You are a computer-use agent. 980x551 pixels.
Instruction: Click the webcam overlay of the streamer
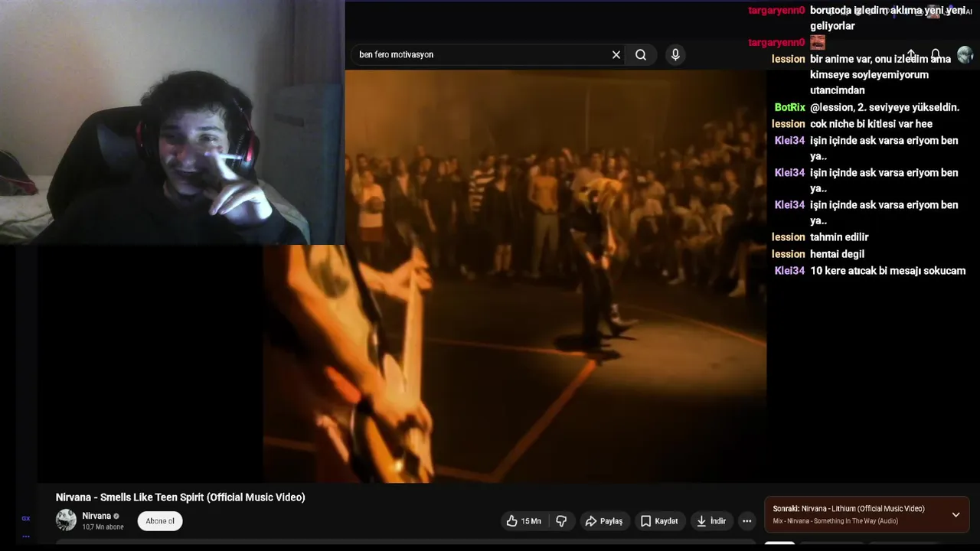[171, 122]
